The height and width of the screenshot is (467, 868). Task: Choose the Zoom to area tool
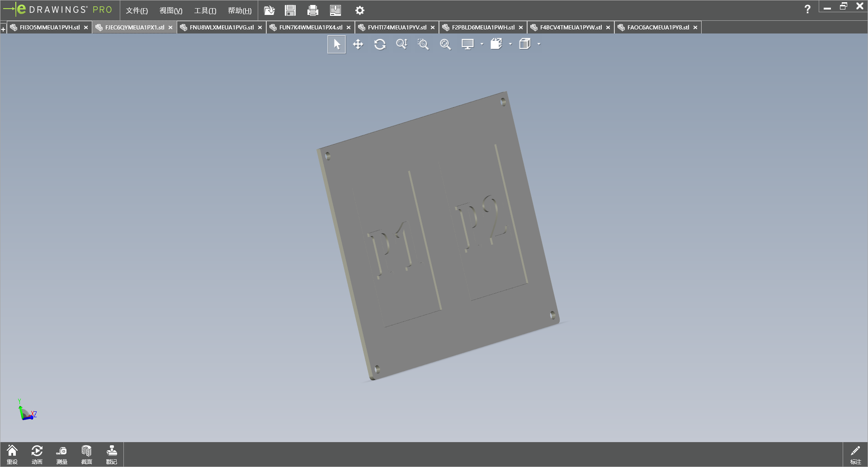coord(423,44)
